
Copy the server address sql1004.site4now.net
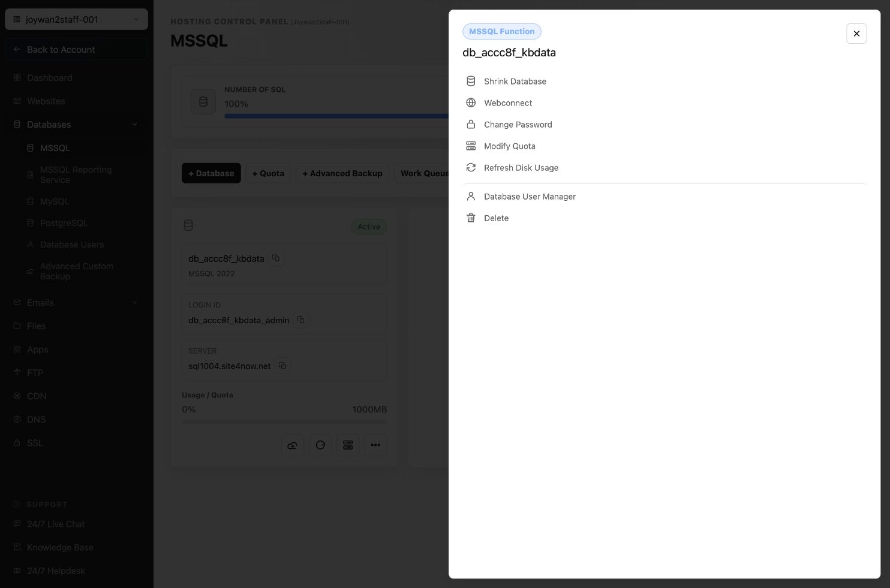pyautogui.click(x=282, y=365)
